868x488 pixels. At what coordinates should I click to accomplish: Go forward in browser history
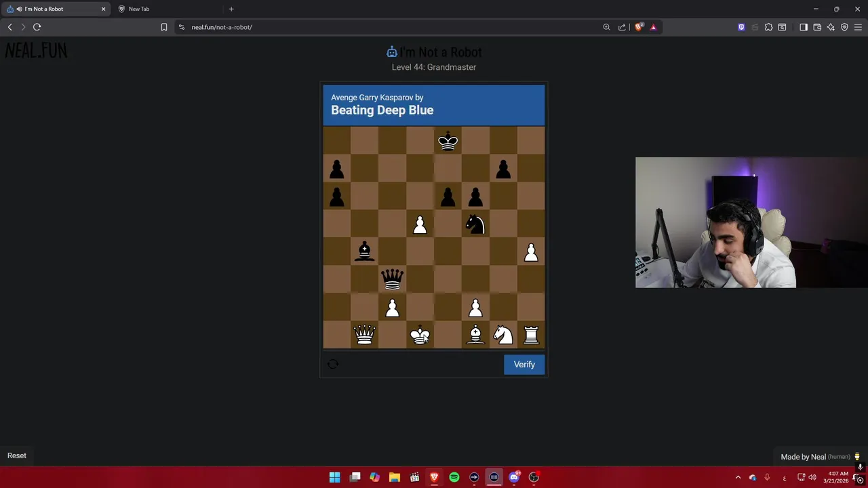click(23, 27)
